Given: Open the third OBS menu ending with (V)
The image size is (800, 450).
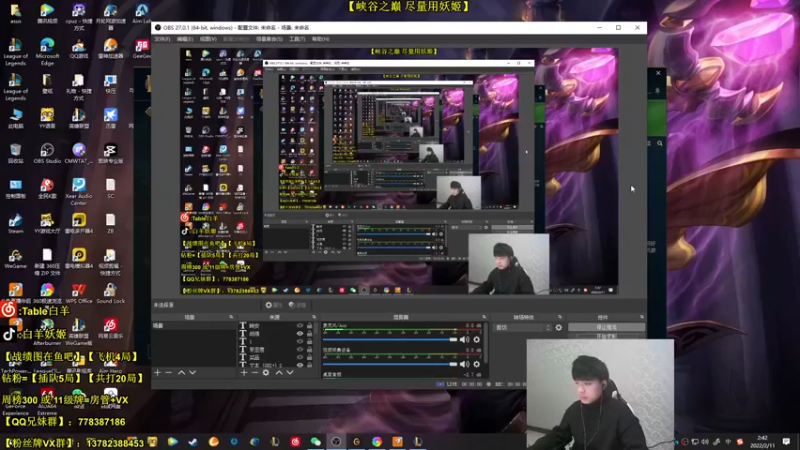Looking at the screenshot, I should point(208,39).
